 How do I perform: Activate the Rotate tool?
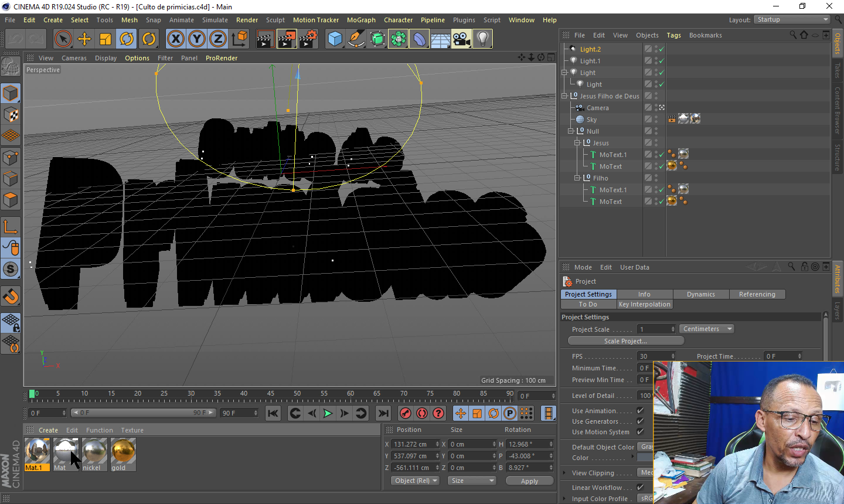127,39
